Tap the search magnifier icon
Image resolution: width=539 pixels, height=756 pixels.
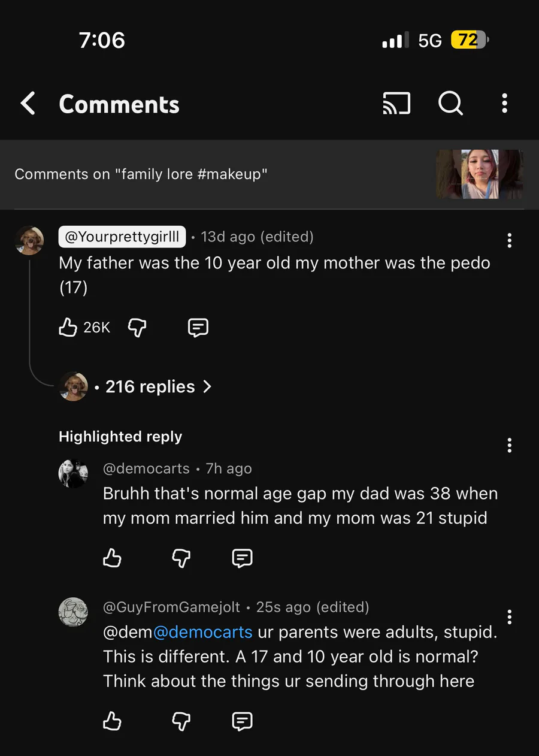450,104
